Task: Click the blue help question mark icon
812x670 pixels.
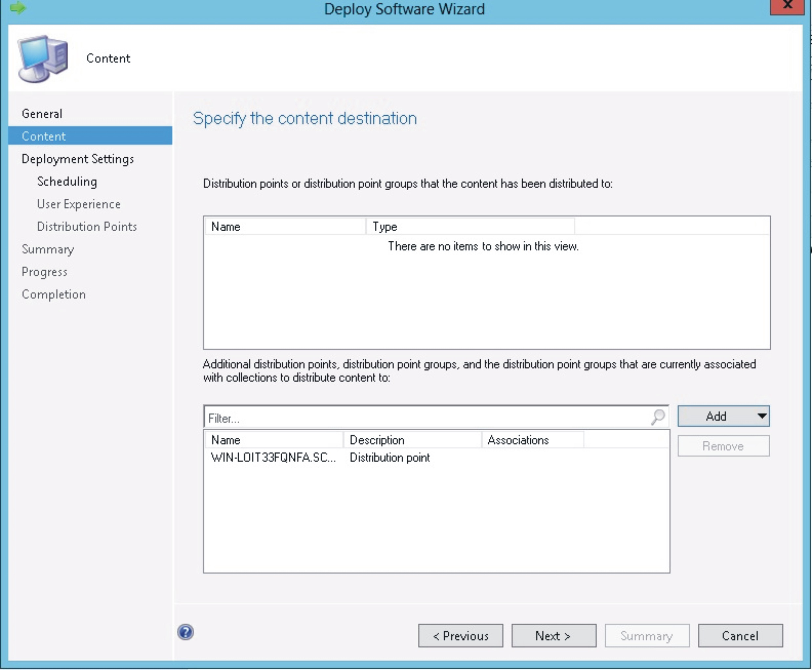Action: coord(185,632)
